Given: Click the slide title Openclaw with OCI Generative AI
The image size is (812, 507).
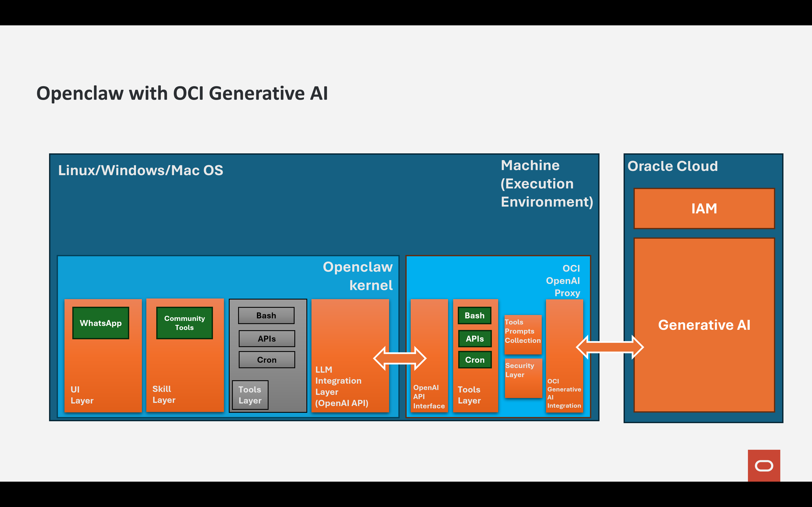Looking at the screenshot, I should tap(182, 93).
